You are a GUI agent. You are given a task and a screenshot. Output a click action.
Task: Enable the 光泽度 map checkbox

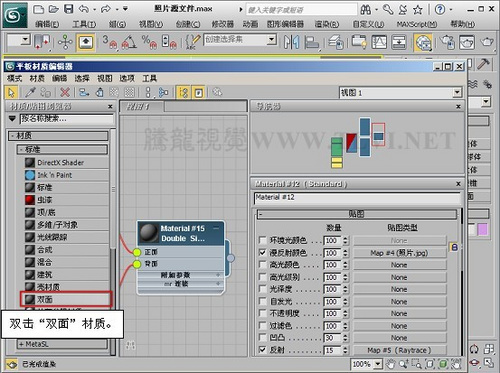[x=263, y=289]
